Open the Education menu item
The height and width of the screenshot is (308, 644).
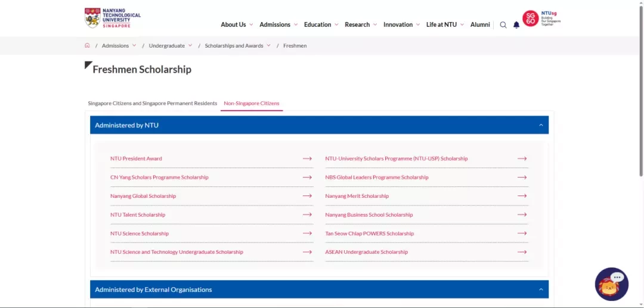pos(317,24)
